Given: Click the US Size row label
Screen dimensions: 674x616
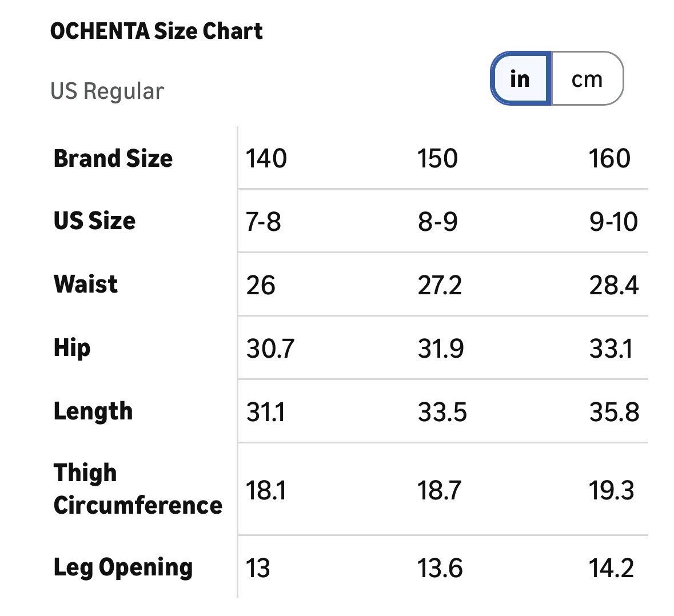Looking at the screenshot, I should 94,221.
